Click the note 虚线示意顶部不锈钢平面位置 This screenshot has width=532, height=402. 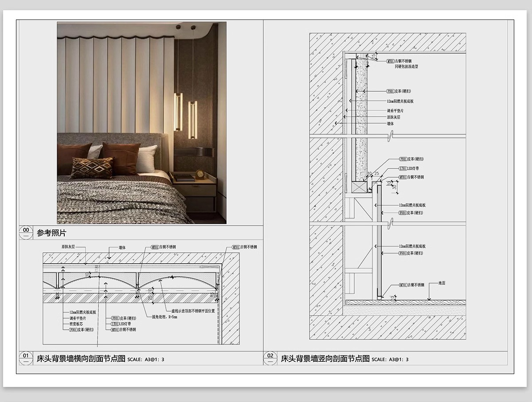[x=193, y=311]
